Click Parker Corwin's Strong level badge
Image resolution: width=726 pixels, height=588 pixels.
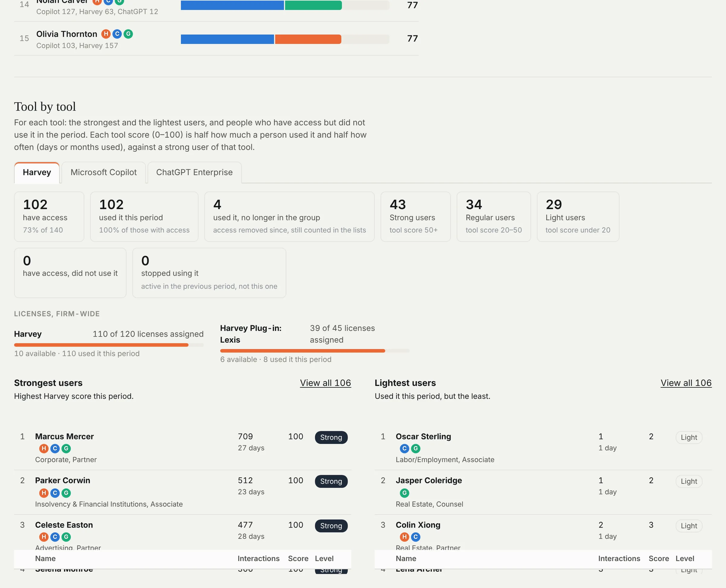click(331, 482)
